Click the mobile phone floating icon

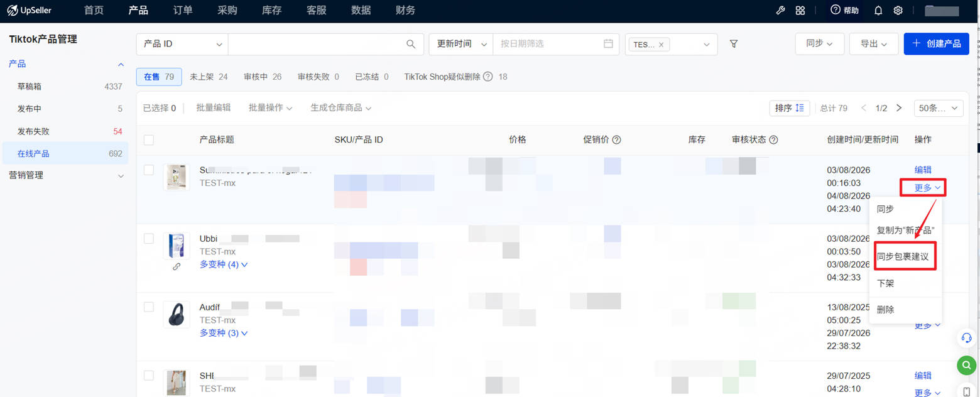pos(967,391)
